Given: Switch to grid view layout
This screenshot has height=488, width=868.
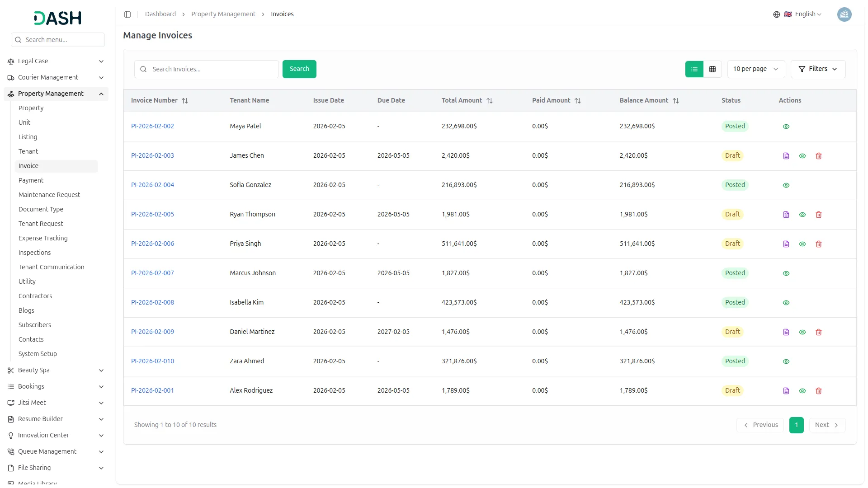Looking at the screenshot, I should 712,69.
